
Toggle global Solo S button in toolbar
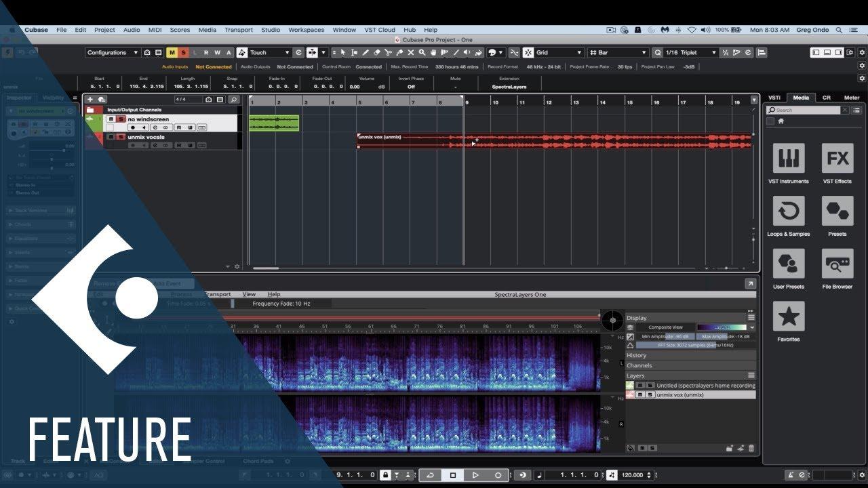pos(183,52)
